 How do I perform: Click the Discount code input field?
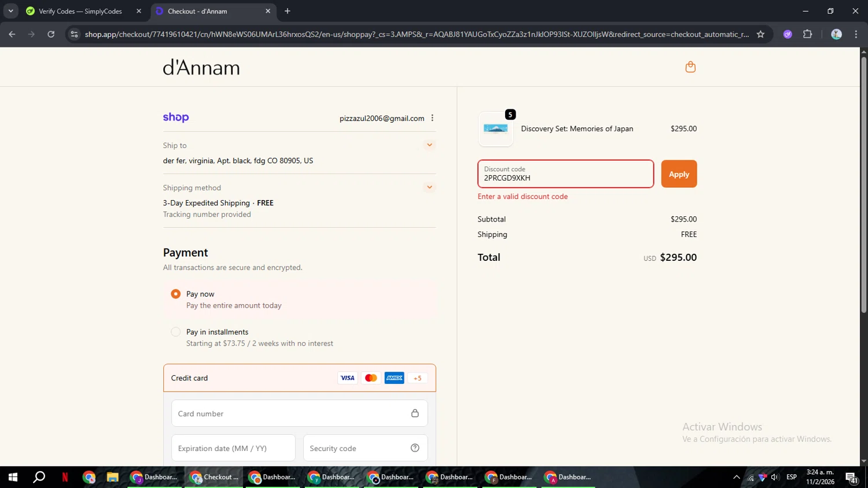[x=566, y=174]
